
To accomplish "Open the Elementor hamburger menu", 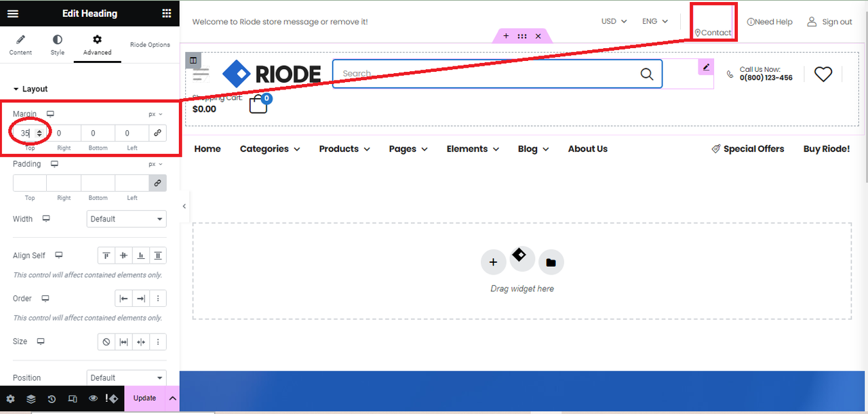I will (13, 14).
